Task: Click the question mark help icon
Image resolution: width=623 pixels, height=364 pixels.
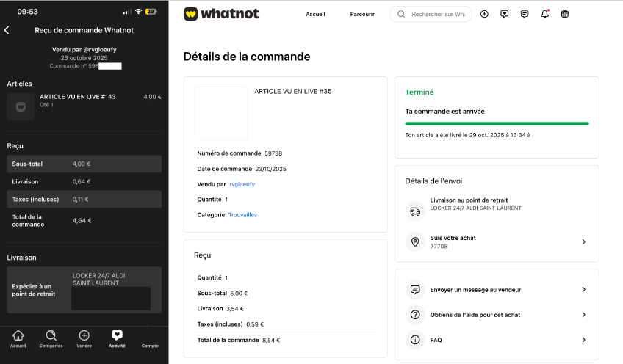Action: (x=415, y=315)
